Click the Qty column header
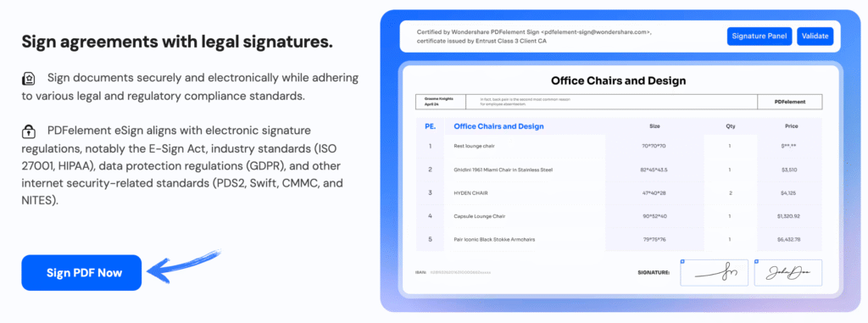The height and width of the screenshot is (323, 868). [x=730, y=126]
